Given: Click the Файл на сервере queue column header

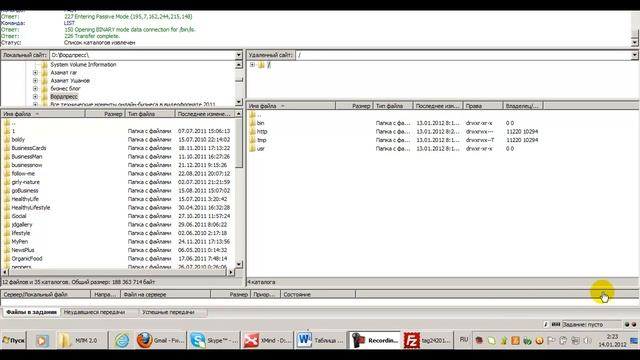Looking at the screenshot, I should click(165, 294).
